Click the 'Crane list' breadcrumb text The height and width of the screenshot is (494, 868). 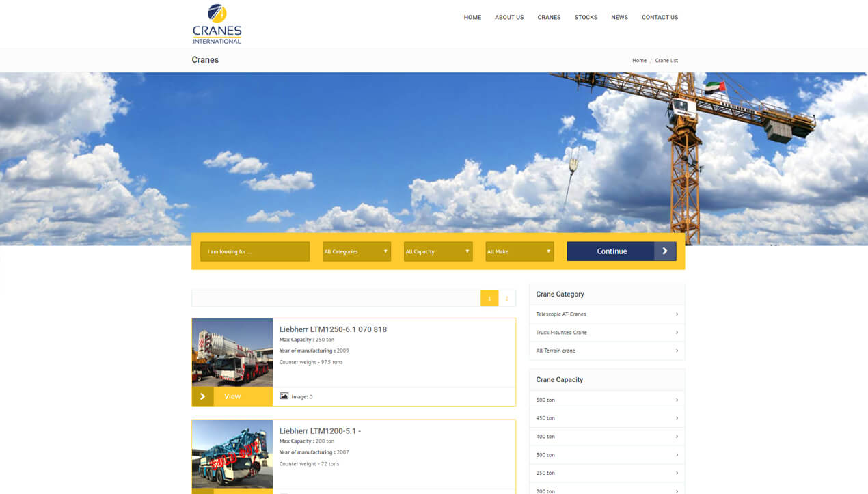[666, 61]
